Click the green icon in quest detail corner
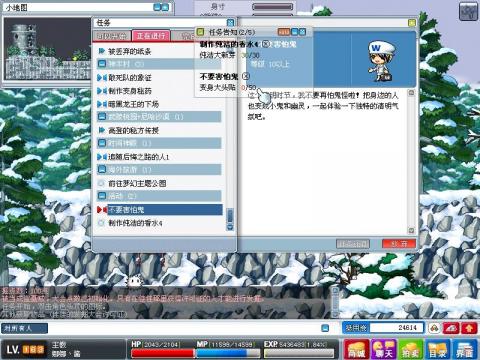The height and width of the screenshot is (360, 480). coord(412,23)
